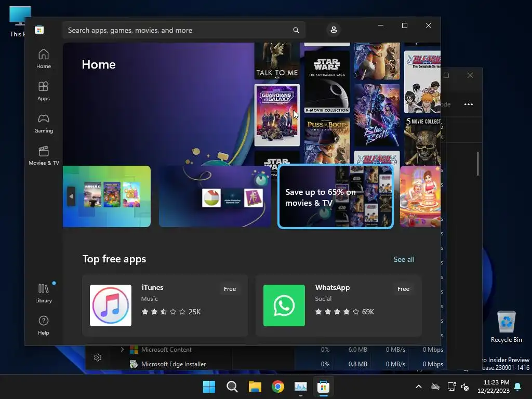Open Puss in Boots Last Wish poster
Image resolution: width=532 pixels, height=399 pixels.
coord(327,141)
